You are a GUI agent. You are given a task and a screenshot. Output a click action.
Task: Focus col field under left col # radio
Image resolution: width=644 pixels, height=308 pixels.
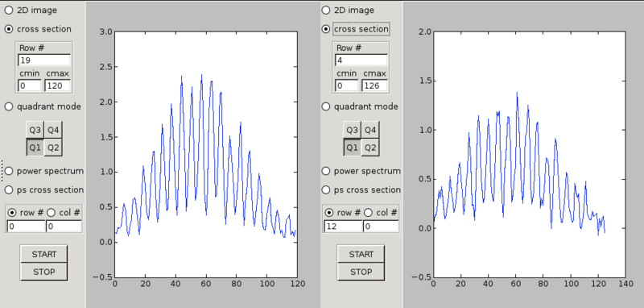(x=64, y=227)
